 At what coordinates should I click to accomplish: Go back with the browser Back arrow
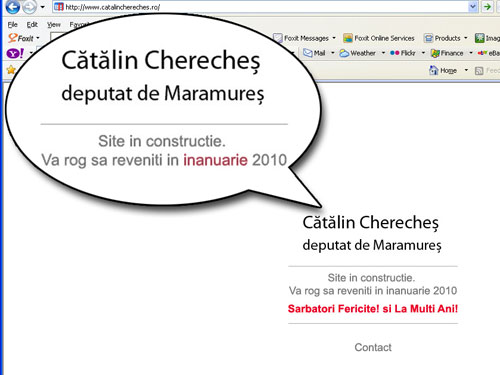13,7
